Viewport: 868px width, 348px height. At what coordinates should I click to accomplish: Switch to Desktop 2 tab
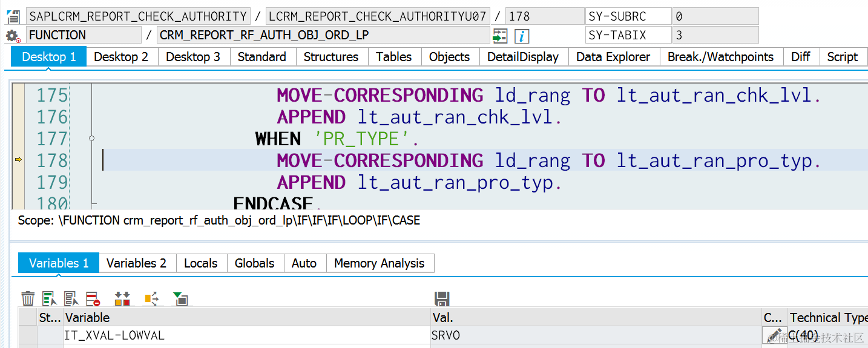point(121,57)
